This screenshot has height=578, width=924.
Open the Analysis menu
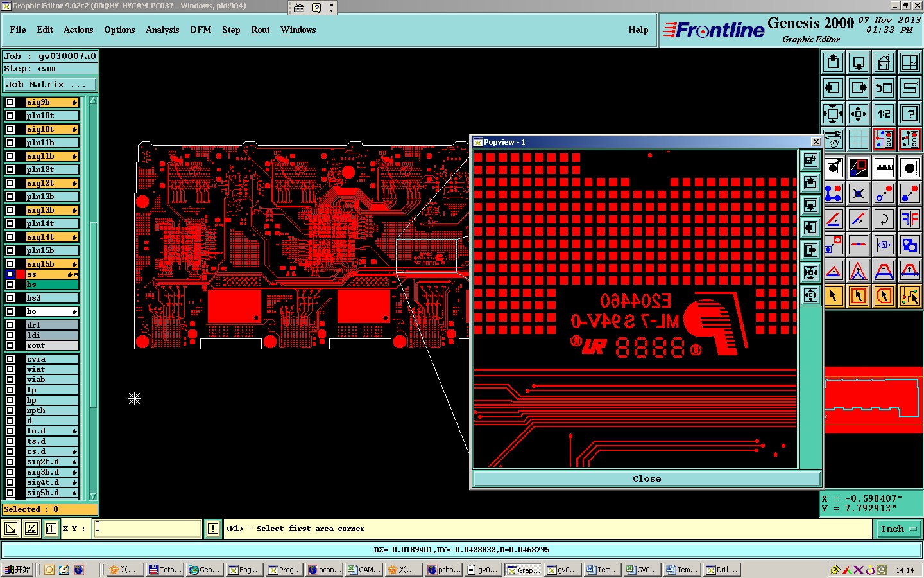coord(162,30)
